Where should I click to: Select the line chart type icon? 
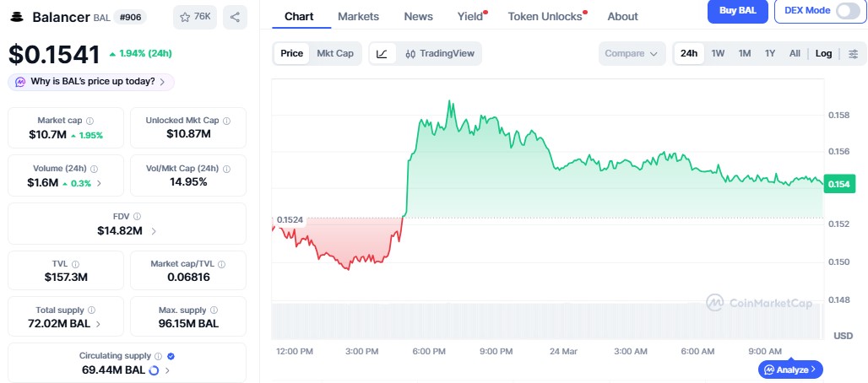tap(382, 54)
